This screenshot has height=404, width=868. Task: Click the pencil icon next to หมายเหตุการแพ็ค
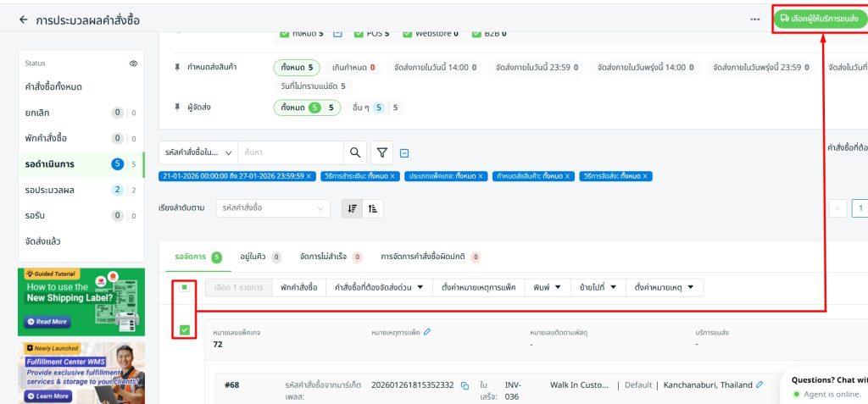(427, 332)
